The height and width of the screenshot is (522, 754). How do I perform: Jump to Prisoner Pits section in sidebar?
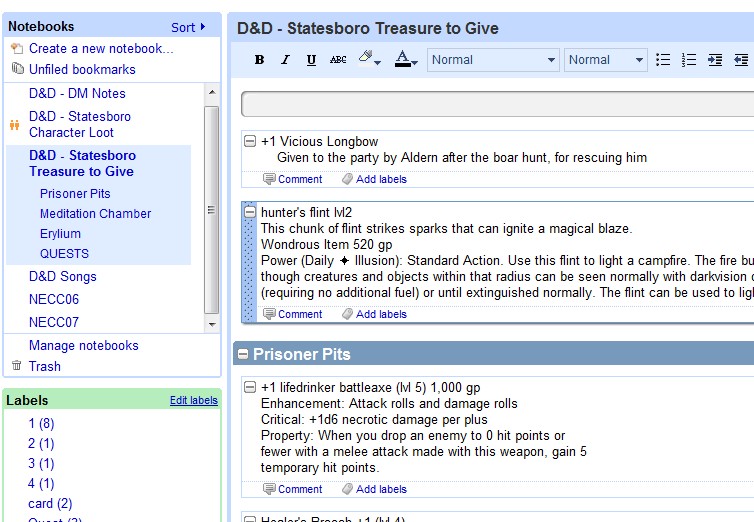point(75,194)
